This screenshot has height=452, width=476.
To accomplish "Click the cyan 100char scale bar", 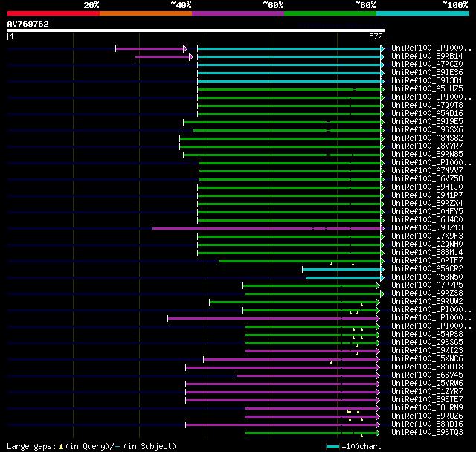I will click(x=332, y=446).
